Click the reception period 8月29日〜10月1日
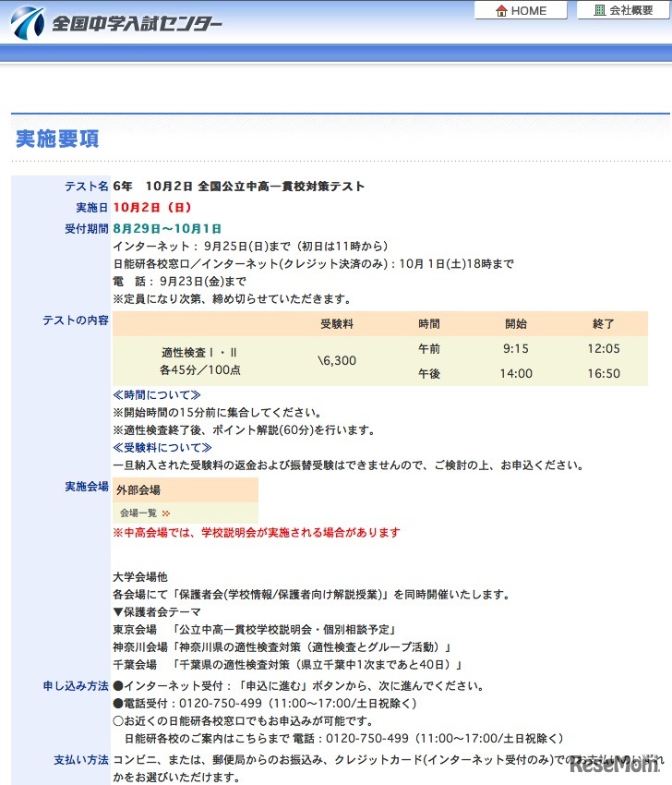This screenshot has width=672, height=785. point(167,229)
